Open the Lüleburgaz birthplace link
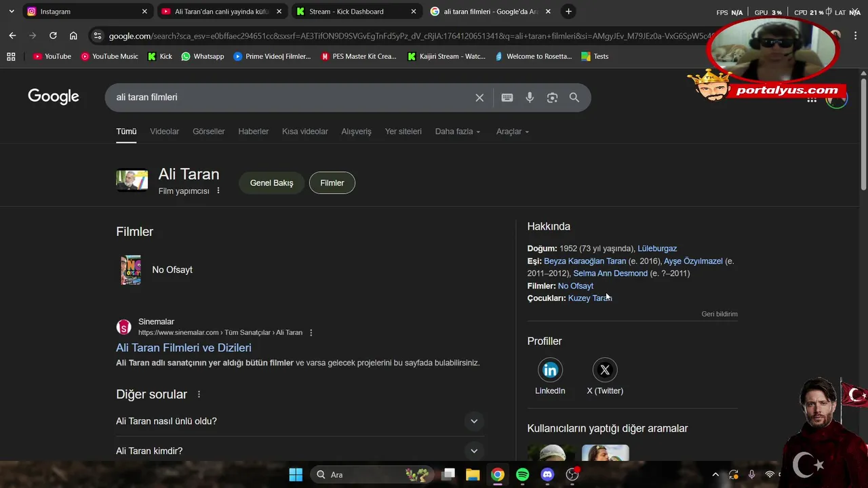This screenshot has width=868, height=488. pyautogui.click(x=657, y=249)
